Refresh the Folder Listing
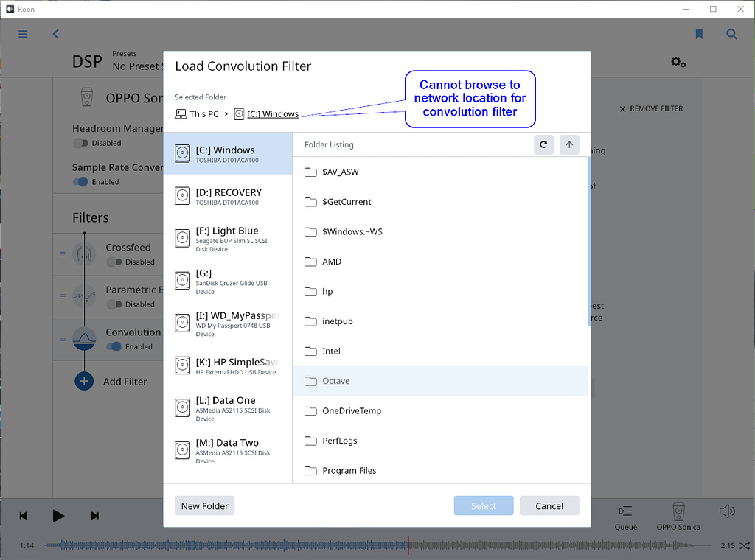 pos(543,144)
